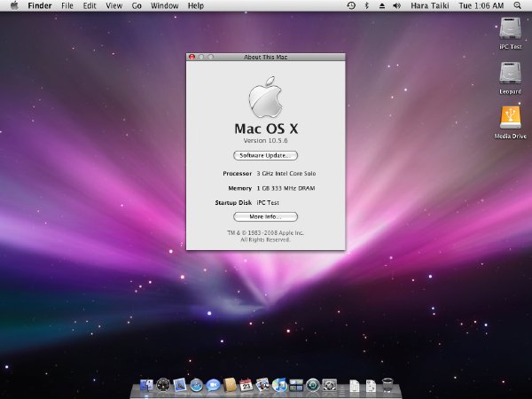Open the Finder menu
Screen dimensions: 532x399
coord(40,6)
